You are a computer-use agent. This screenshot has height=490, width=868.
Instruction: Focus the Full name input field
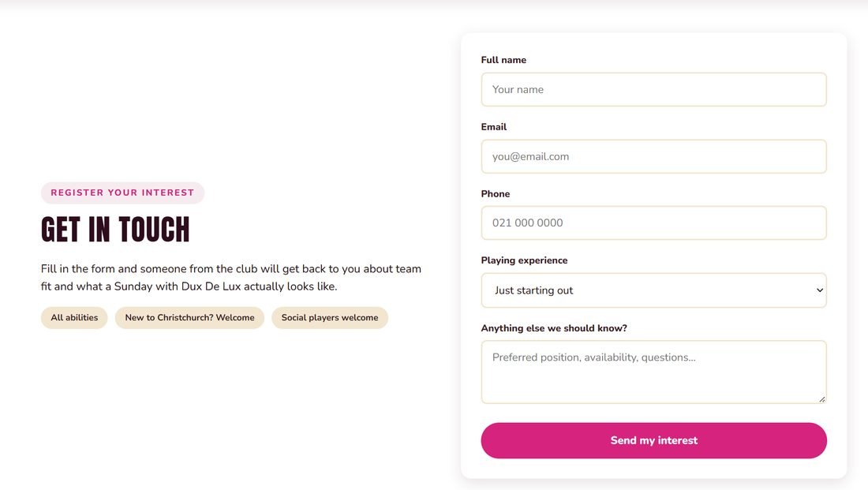click(x=654, y=90)
